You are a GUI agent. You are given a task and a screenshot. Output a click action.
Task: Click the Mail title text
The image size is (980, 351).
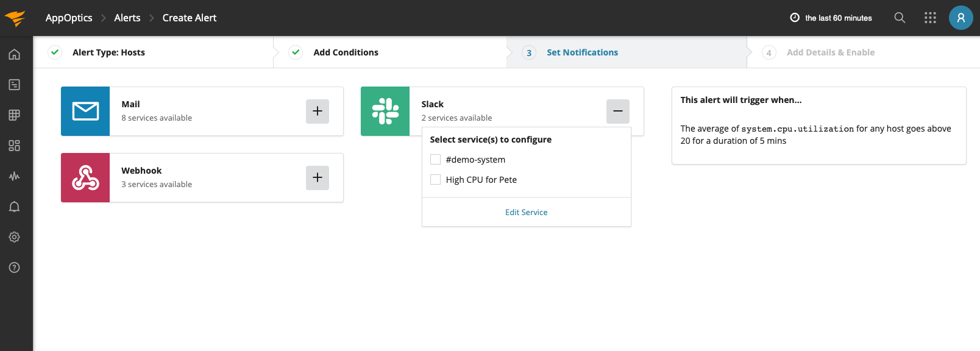click(130, 104)
